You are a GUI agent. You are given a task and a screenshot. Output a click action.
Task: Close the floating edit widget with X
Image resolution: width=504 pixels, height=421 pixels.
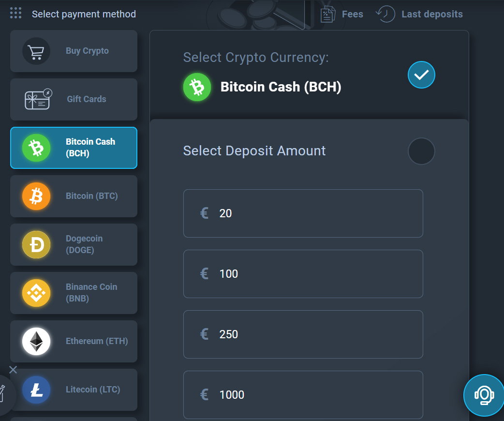point(13,370)
